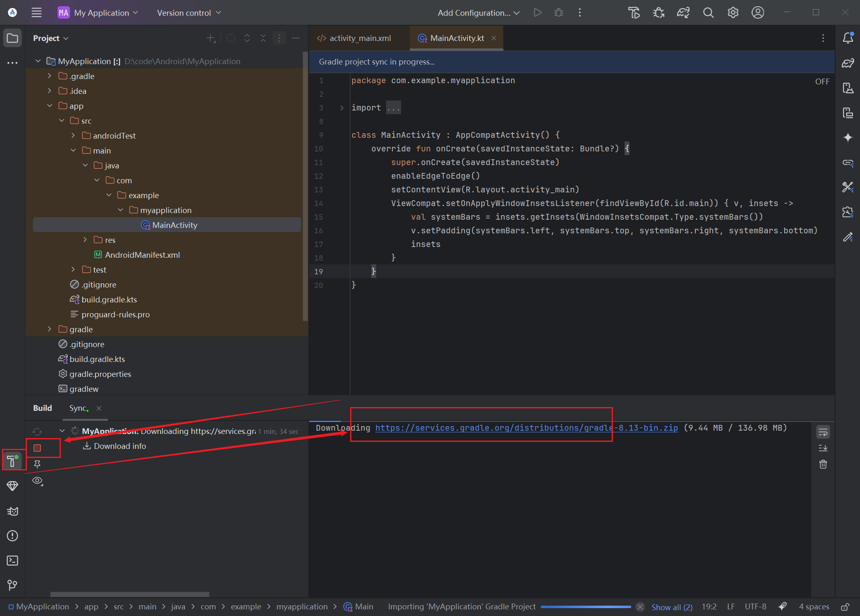Image resolution: width=860 pixels, height=616 pixels.
Task: Toggle the eye view options in Build panel
Action: tap(37, 481)
